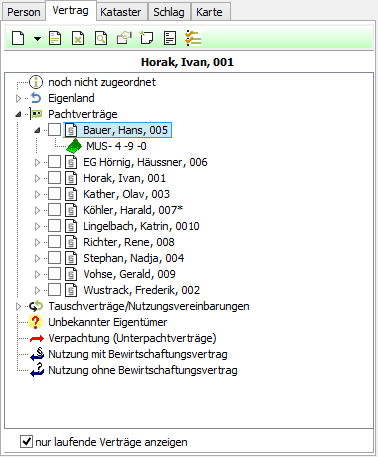
Task: Select the Vohse, Gerald, 009 contract
Action: click(x=129, y=274)
